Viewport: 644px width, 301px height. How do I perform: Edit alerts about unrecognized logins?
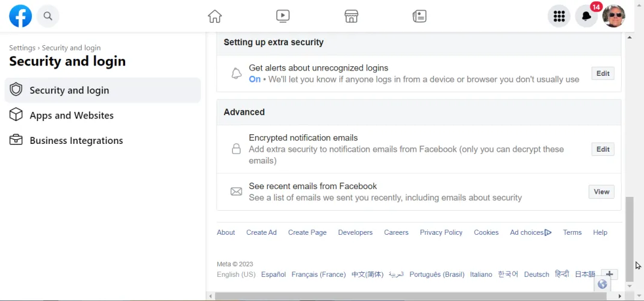pos(602,73)
